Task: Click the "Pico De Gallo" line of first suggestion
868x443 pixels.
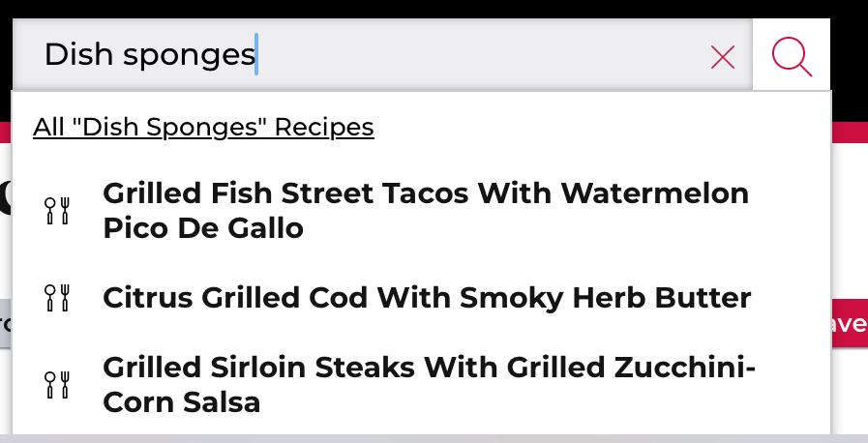Action: (x=203, y=228)
